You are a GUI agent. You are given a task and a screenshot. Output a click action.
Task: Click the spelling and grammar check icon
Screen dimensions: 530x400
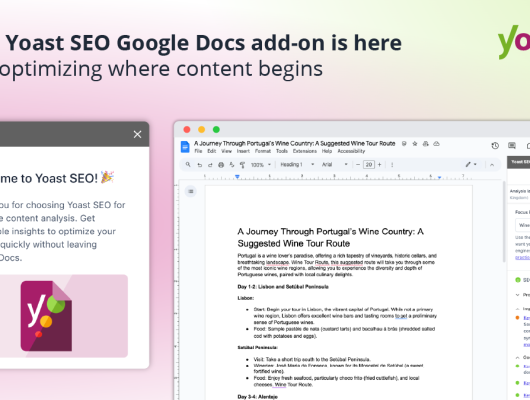[232, 165]
